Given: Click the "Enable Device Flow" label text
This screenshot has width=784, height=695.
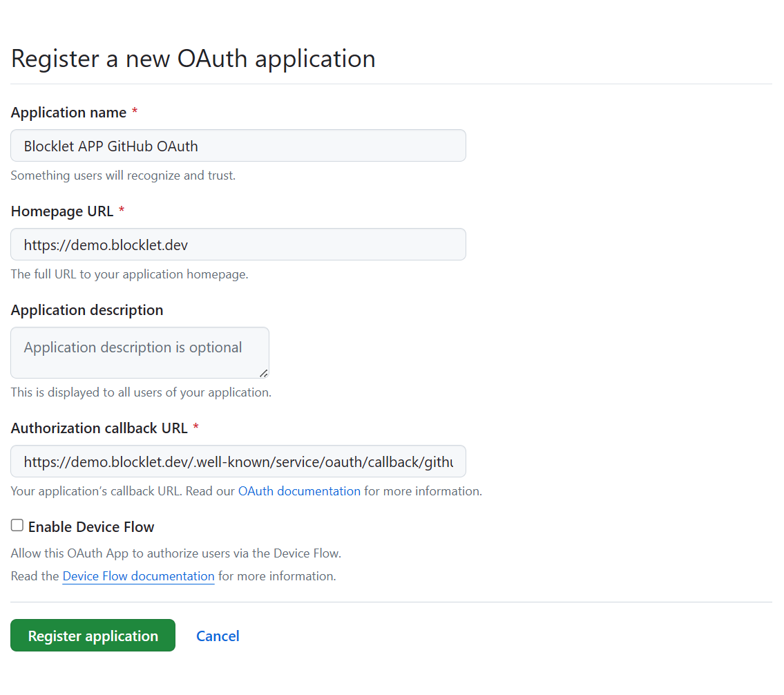Looking at the screenshot, I should coord(91,527).
